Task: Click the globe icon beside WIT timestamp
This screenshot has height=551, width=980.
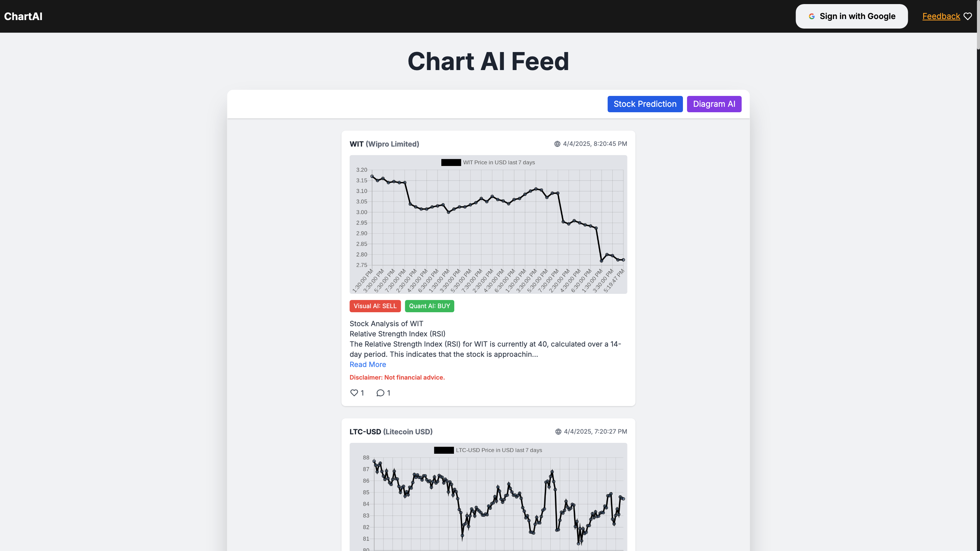Action: pyautogui.click(x=557, y=144)
